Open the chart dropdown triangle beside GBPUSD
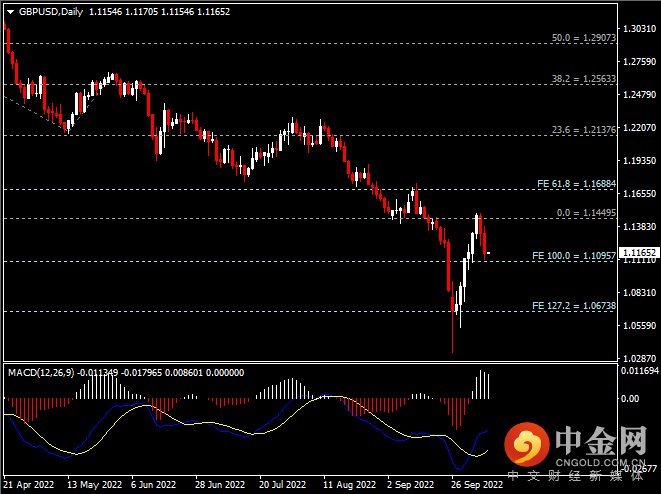This screenshot has height=494, width=661. [11, 12]
